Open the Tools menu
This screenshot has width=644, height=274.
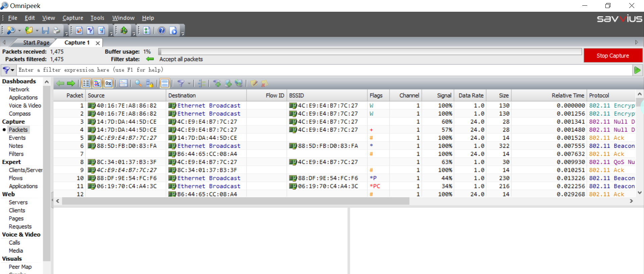click(x=97, y=18)
